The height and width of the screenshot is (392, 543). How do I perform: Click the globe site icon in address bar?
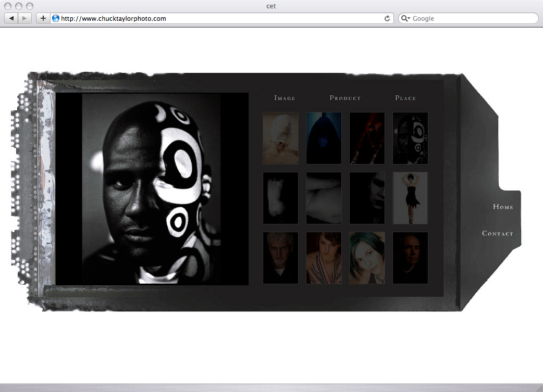[x=56, y=18]
